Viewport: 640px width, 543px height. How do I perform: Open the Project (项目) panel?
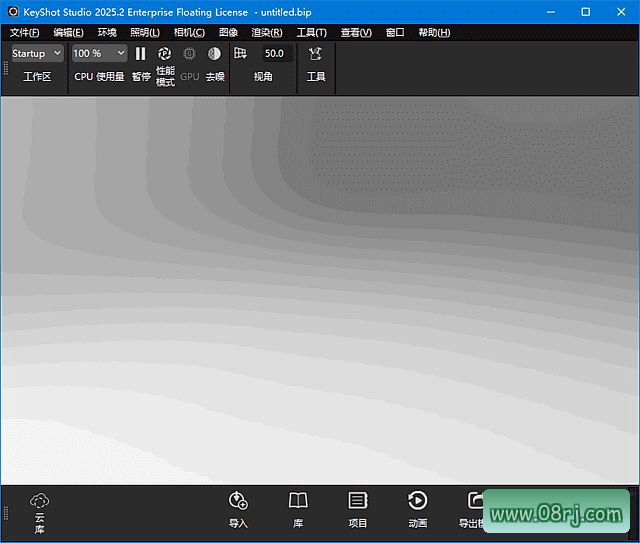pos(358,502)
